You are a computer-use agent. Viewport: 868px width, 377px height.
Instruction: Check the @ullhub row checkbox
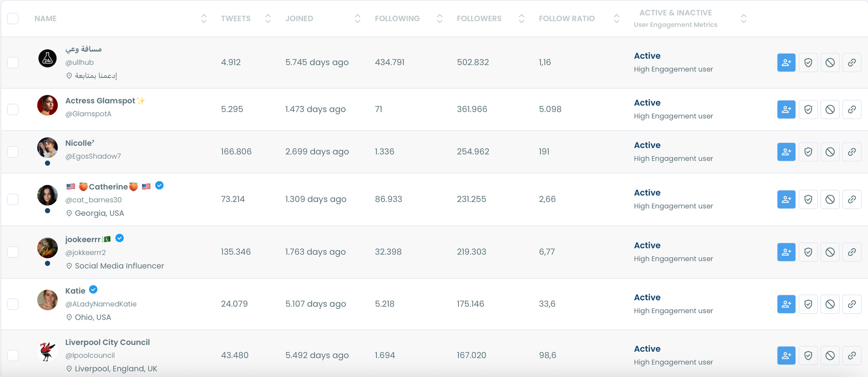tap(13, 63)
